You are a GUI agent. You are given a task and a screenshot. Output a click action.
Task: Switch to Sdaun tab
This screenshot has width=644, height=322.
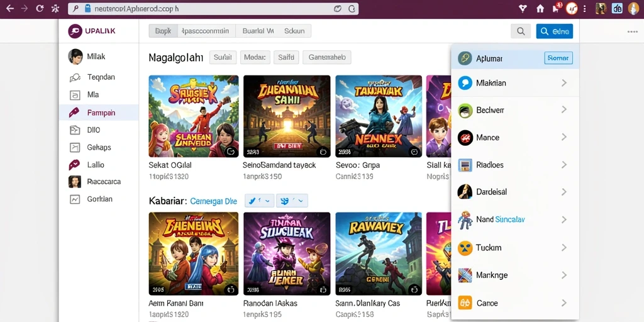pyautogui.click(x=295, y=31)
